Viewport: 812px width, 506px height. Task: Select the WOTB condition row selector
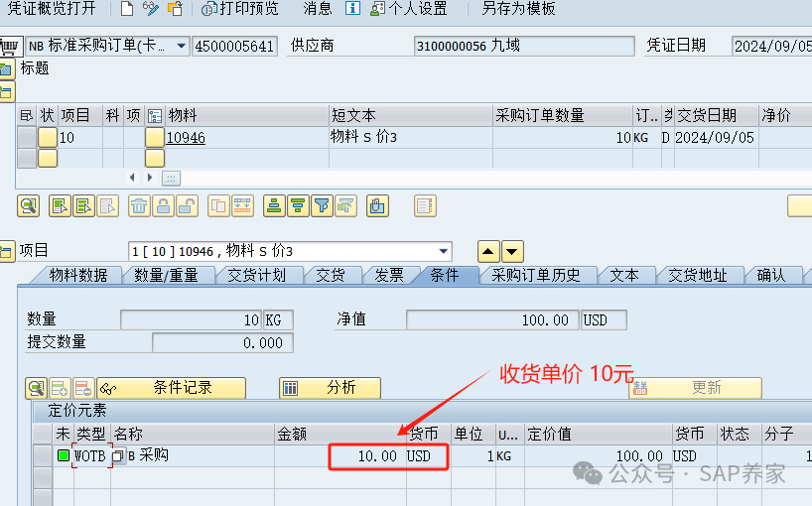(x=43, y=455)
